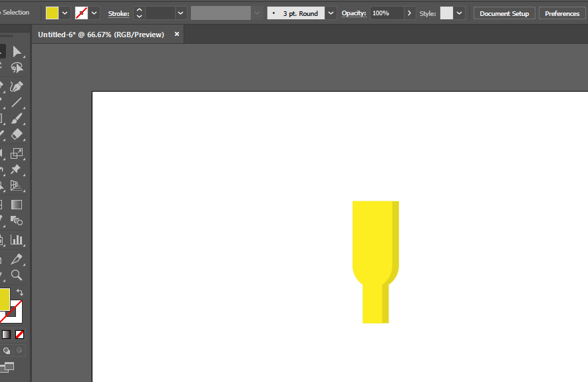Select the Puppet Warp pin tool

(17, 169)
